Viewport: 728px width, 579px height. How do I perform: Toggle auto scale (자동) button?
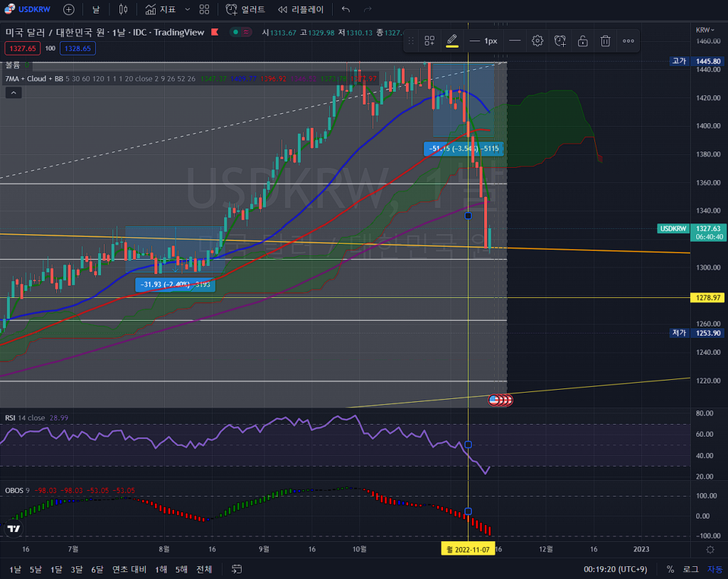[714, 569]
